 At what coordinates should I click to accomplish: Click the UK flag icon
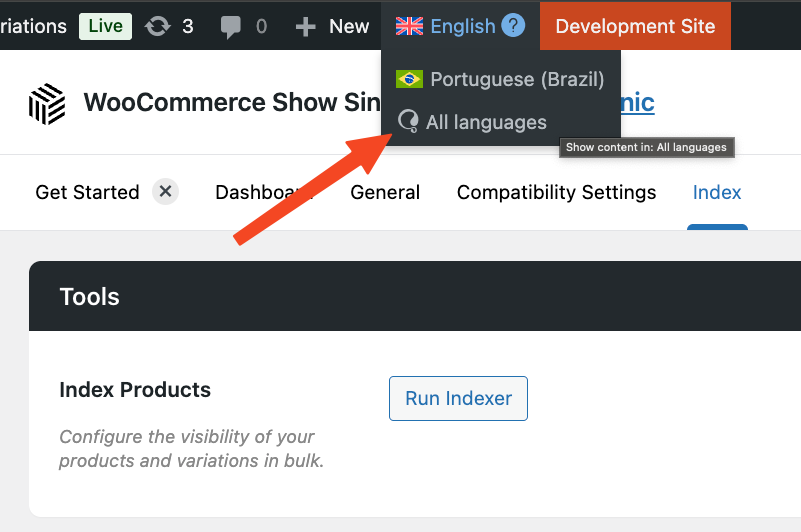tap(409, 26)
